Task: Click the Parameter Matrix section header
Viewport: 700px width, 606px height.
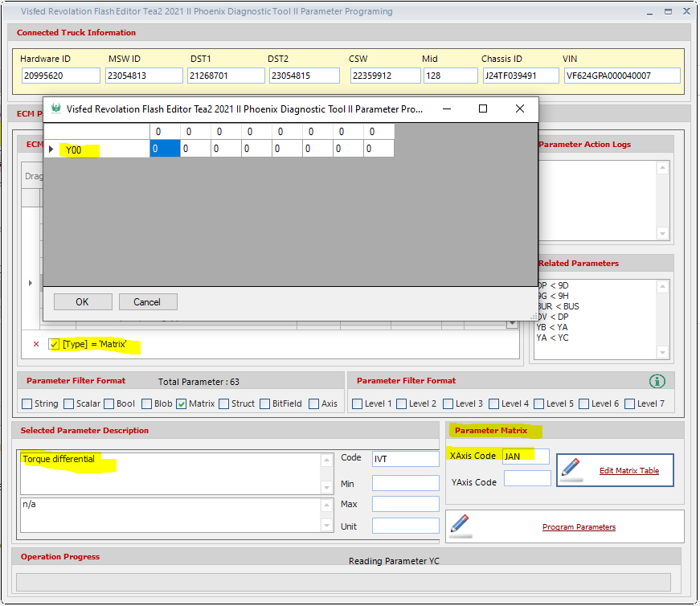Action: click(x=491, y=431)
